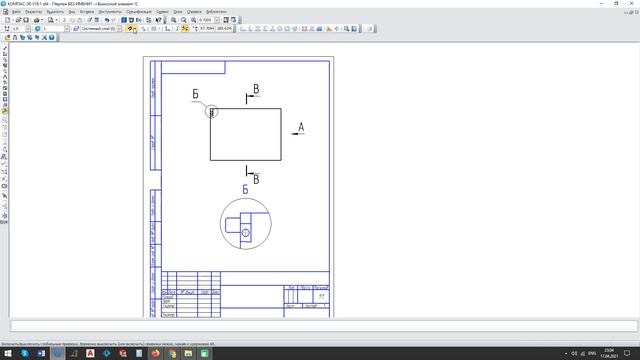640x360 pixels.
Task: Select the view arrow labeled А
Action: coord(299,129)
